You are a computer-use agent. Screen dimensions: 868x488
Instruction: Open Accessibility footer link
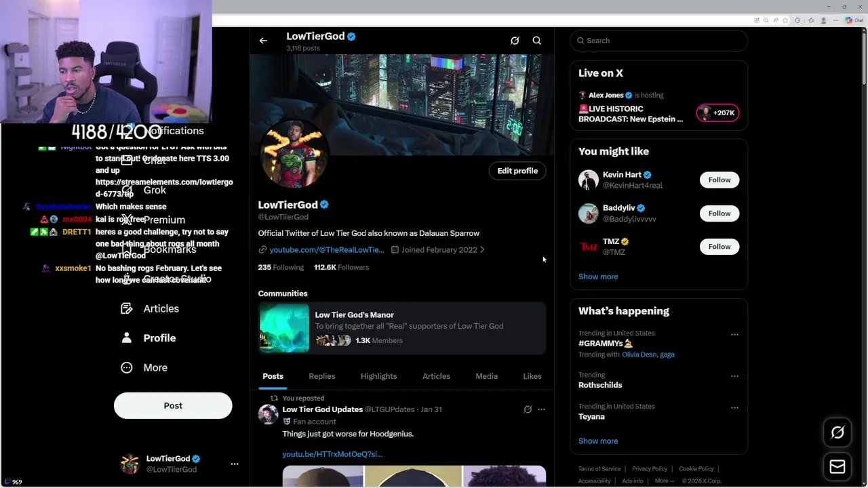(595, 481)
